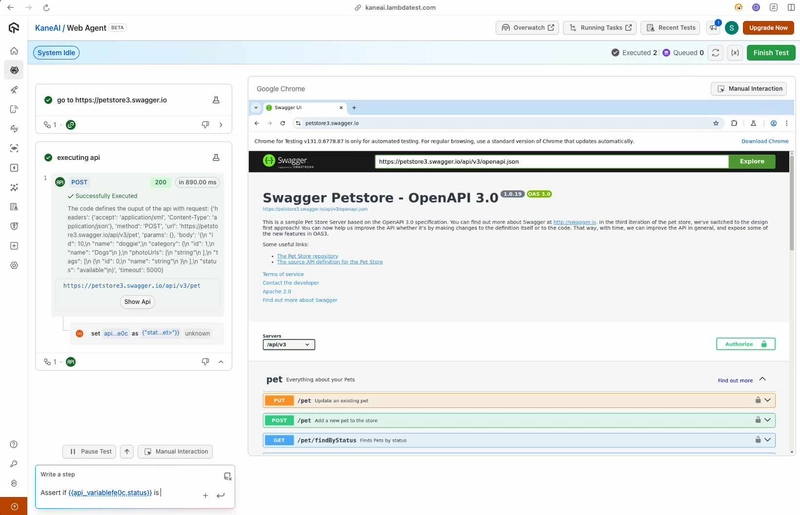Image resolution: width=800 pixels, height=515 pixels.
Task: Collapse the pet section arrow
Action: point(762,379)
